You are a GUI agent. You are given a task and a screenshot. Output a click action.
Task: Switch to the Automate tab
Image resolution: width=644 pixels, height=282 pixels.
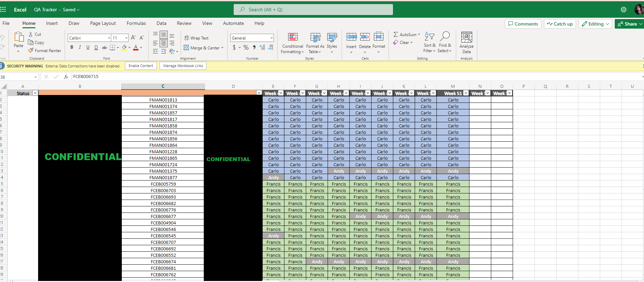coord(233,23)
